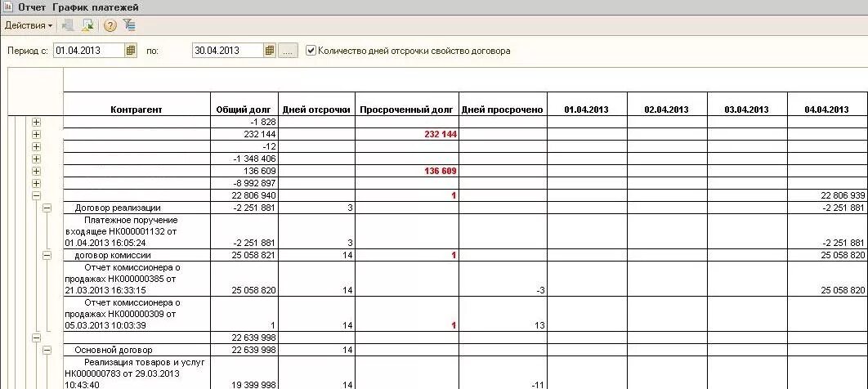Click the period selection ellipsis button
This screenshot has width=868, height=389.
pos(288,51)
